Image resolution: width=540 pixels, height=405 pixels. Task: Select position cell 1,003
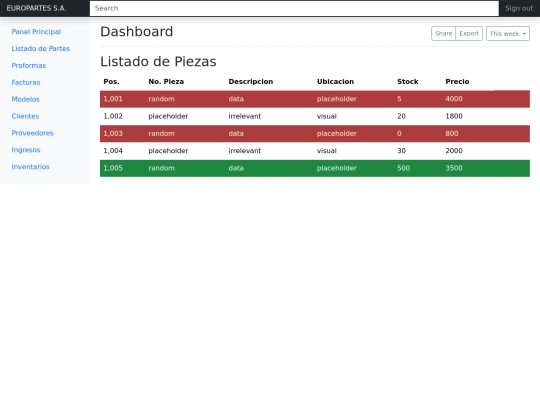click(113, 133)
